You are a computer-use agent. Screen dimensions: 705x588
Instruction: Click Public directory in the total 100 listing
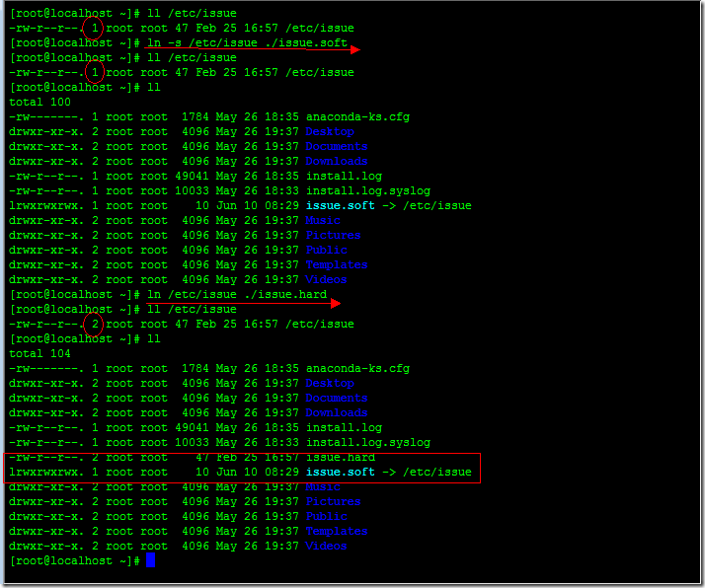pyautogui.click(x=326, y=251)
